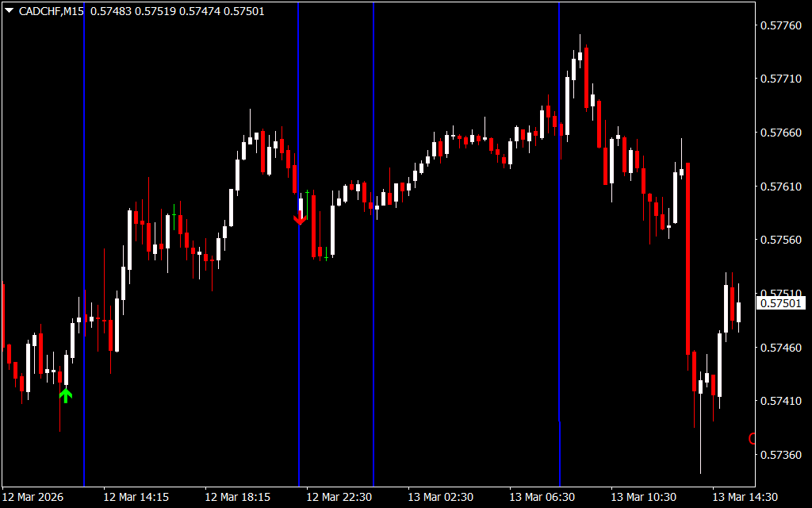Image resolution: width=812 pixels, height=508 pixels.
Task: Click the 0.57360 price scale label
Action: point(780,455)
